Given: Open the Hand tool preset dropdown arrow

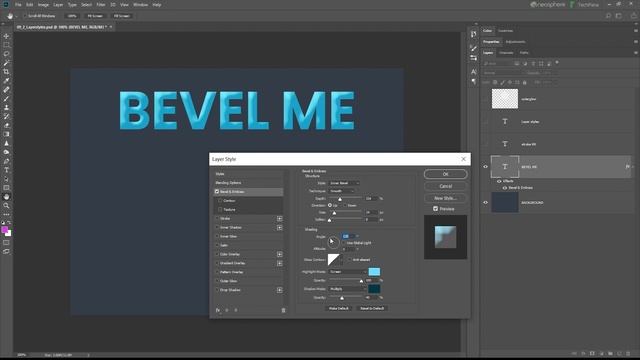Looking at the screenshot, I should [16, 16].
